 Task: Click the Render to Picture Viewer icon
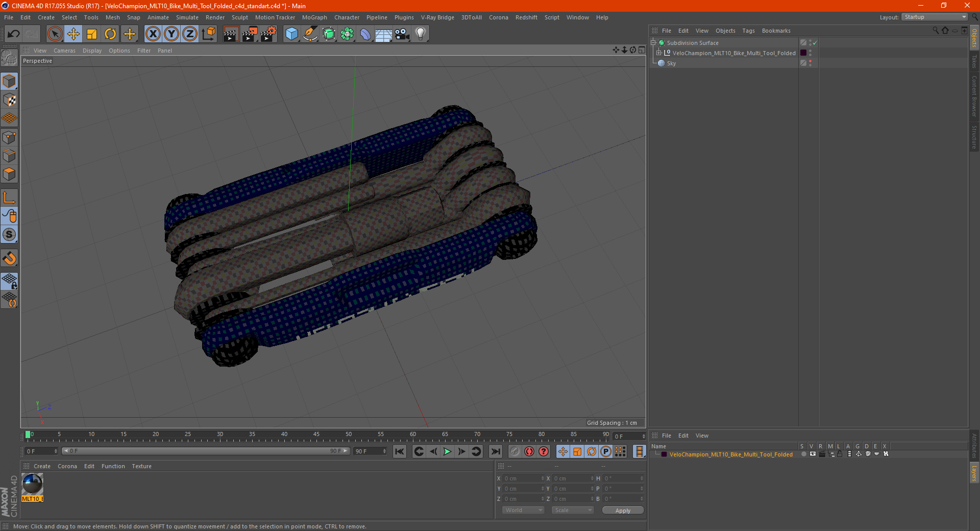click(250, 34)
